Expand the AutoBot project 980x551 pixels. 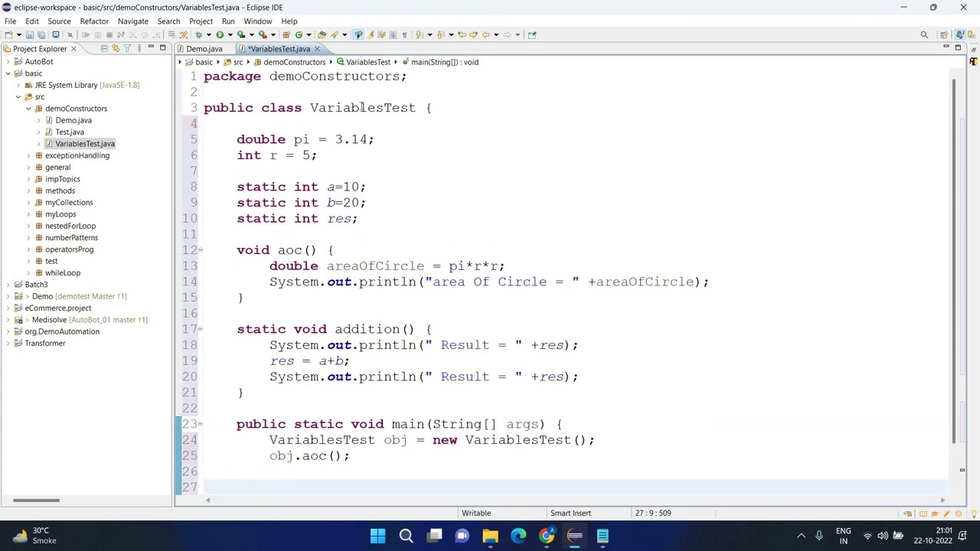8,61
